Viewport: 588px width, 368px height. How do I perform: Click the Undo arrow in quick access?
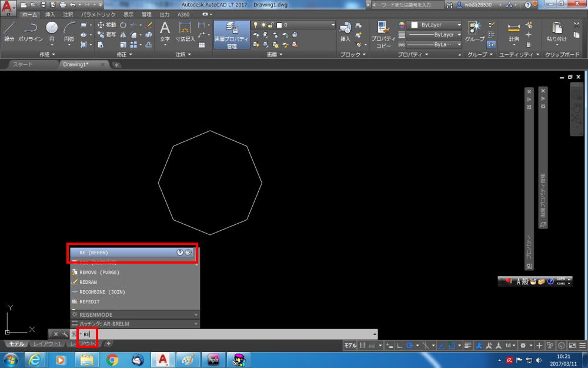[73, 5]
